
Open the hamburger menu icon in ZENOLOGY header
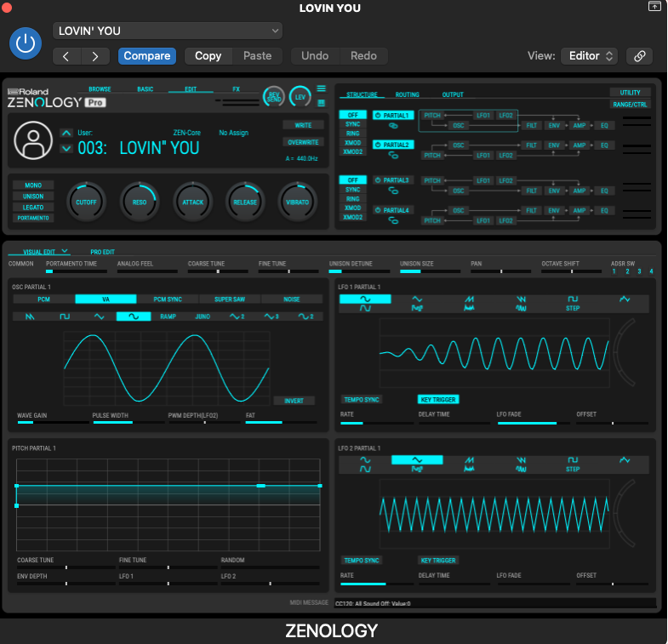click(x=321, y=88)
